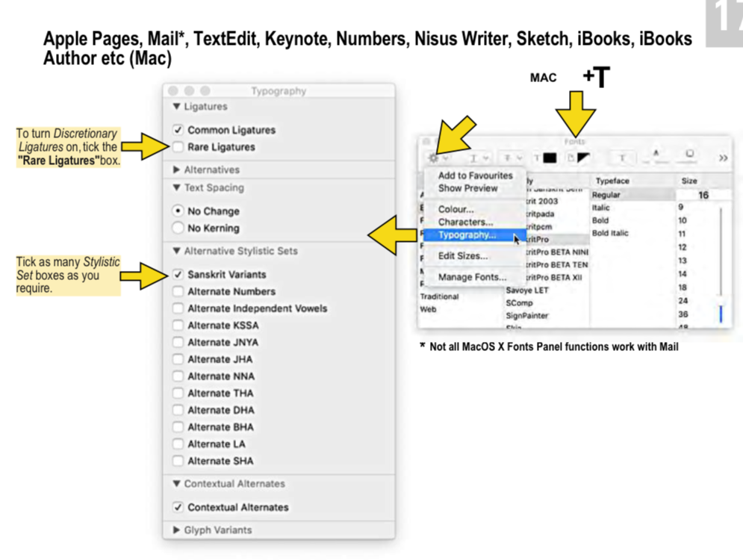Tick the Alternate JHA checkbox
This screenshot has height=560, width=743.
[178, 359]
